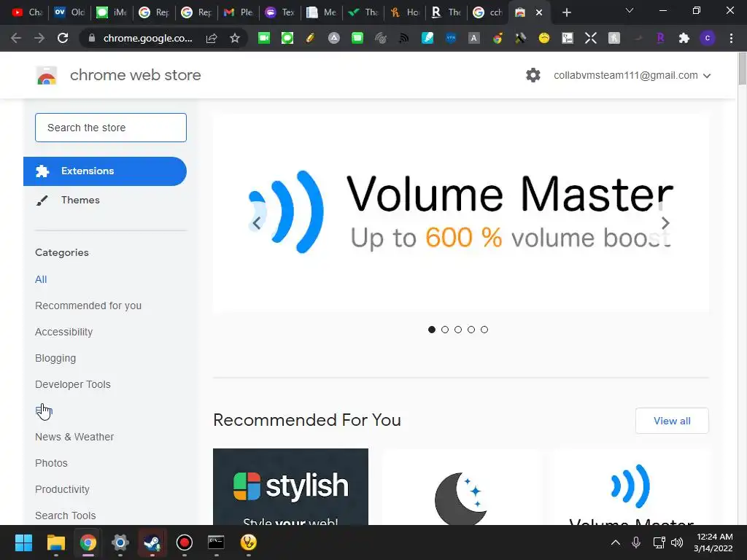747x560 pixels.
Task: Open the purple R extension
Action: (x=660, y=38)
